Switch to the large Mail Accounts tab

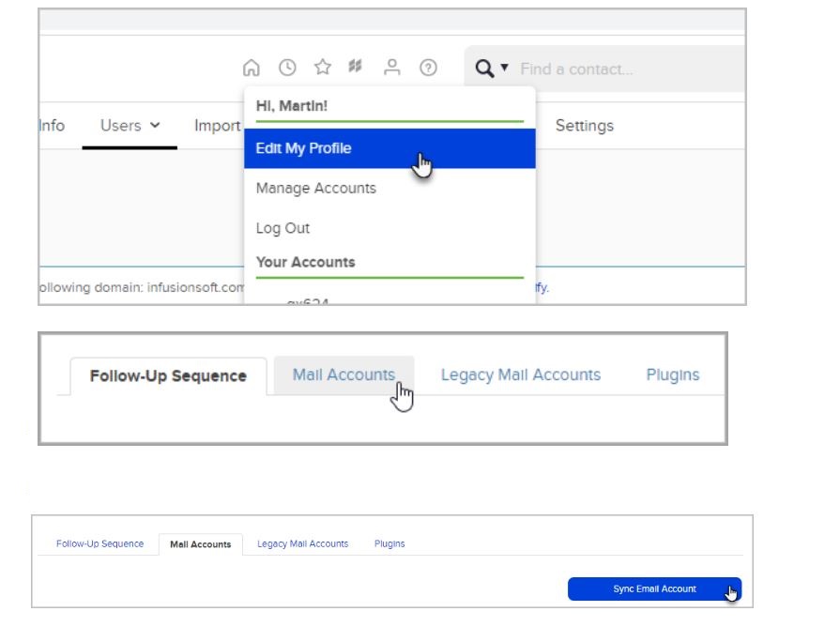click(344, 375)
